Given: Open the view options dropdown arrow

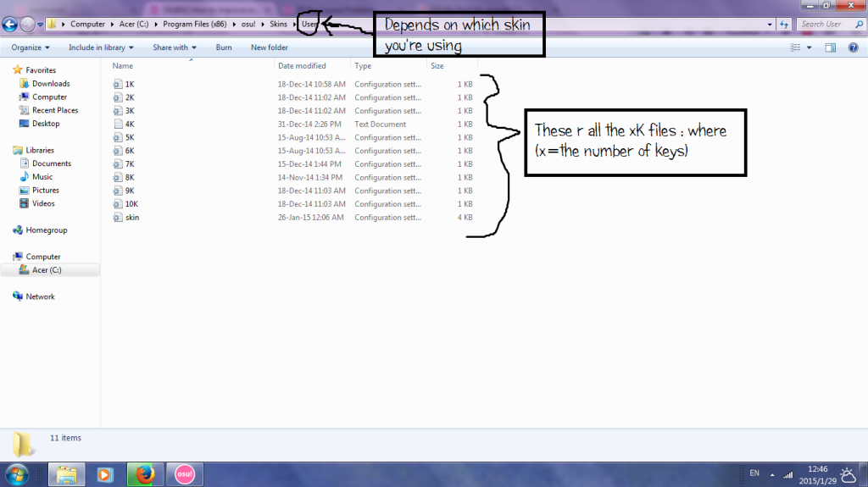Looking at the screenshot, I should (x=809, y=47).
